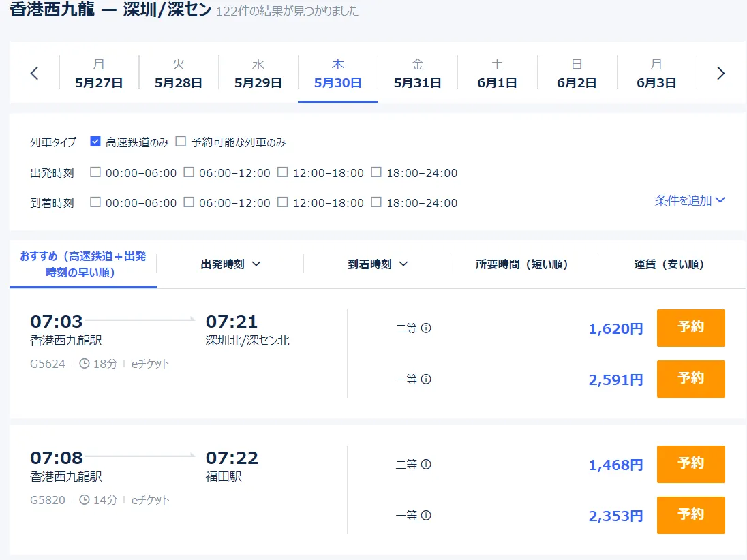
Task: Book the 2,353円 first class ticket
Action: (x=690, y=515)
